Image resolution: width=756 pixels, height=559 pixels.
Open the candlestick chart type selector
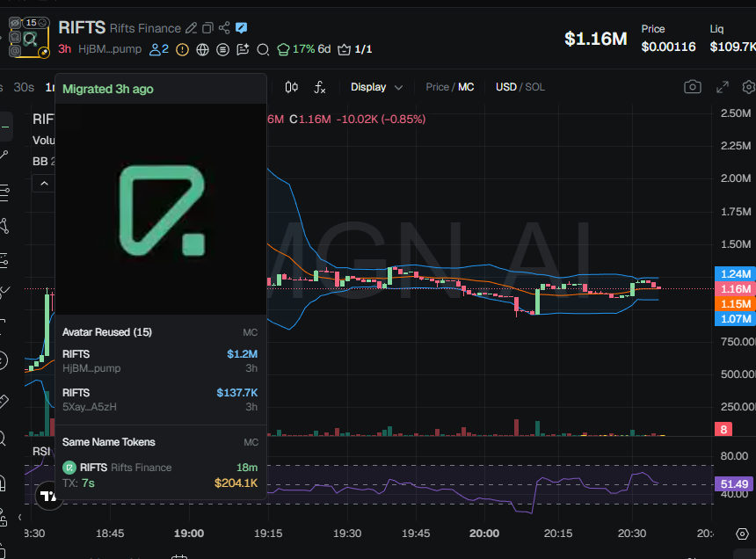pos(291,87)
